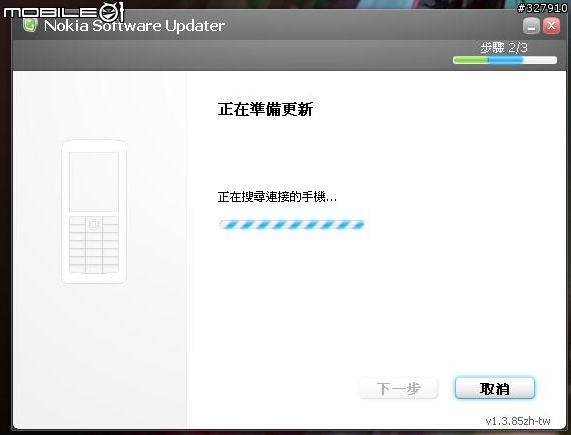The image size is (571, 435).
Task: Click the version label v1.3.85zh-tw
Action: (x=518, y=421)
